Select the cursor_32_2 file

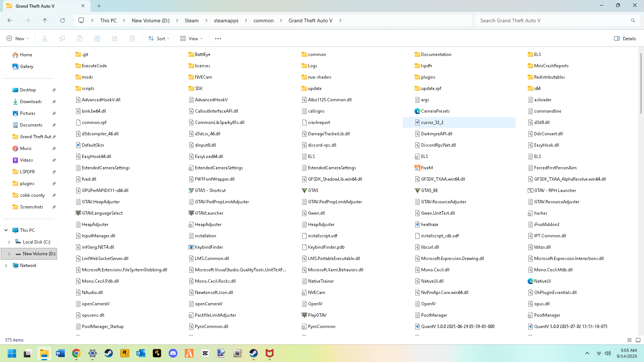[x=459, y=122]
